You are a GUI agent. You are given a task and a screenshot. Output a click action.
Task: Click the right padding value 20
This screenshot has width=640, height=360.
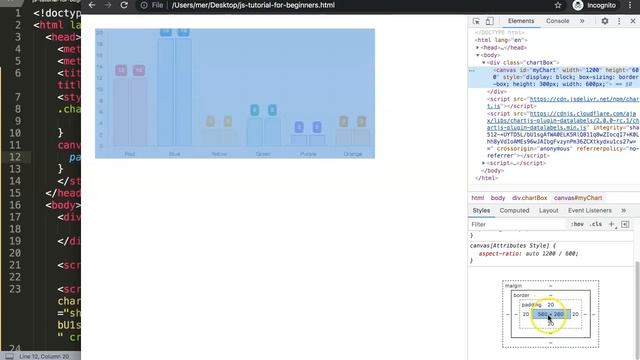576,314
